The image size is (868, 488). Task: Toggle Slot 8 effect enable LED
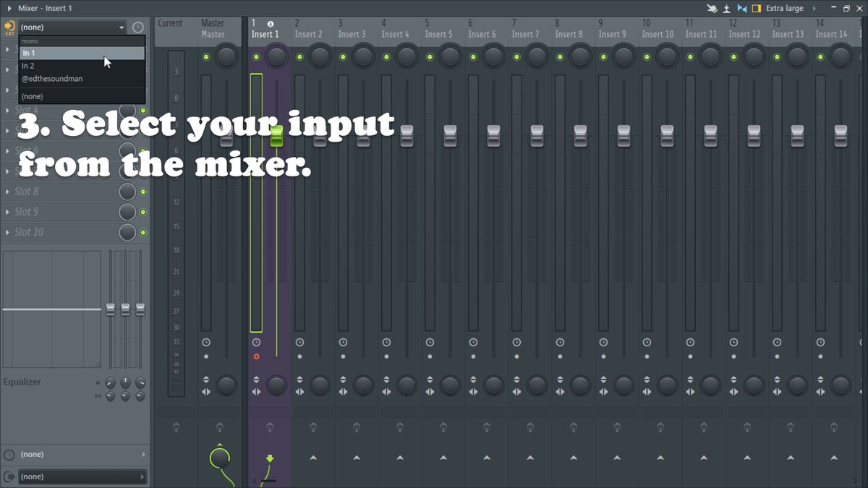(143, 192)
